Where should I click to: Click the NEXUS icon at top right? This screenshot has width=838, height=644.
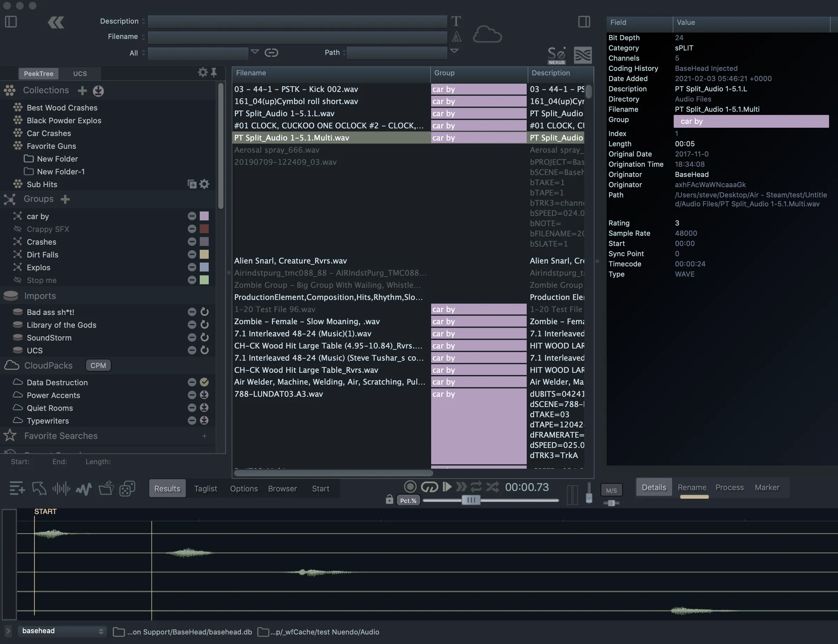(556, 55)
